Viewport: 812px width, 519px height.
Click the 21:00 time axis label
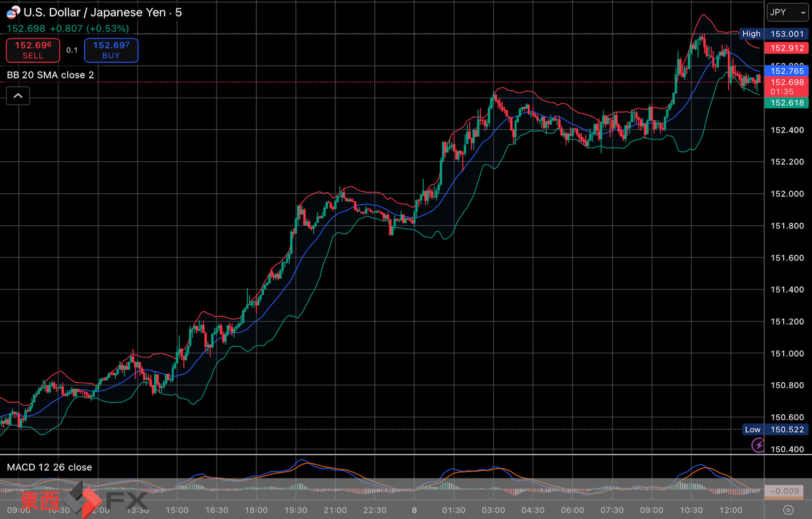[x=335, y=510]
